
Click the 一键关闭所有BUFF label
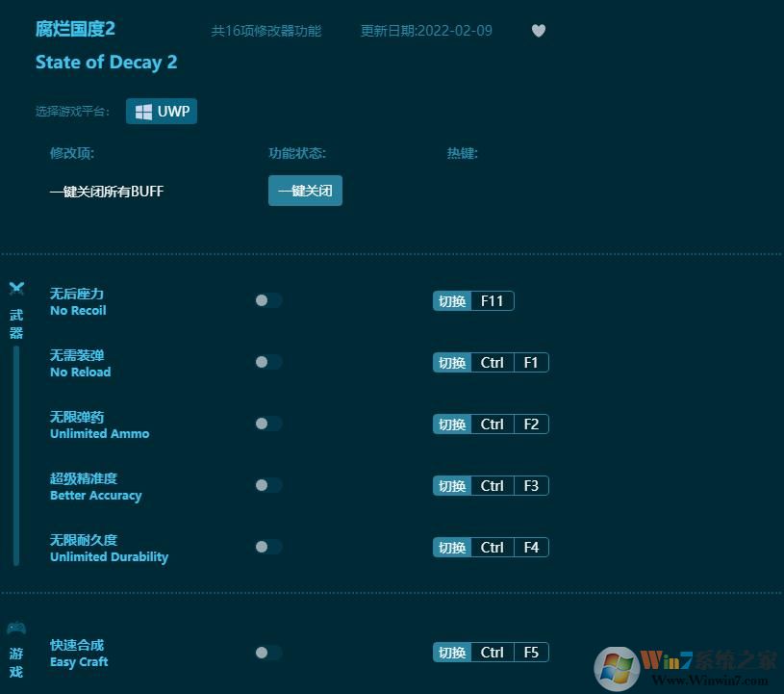[x=107, y=192]
